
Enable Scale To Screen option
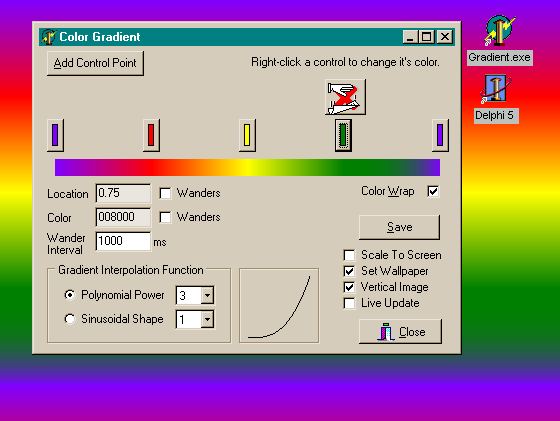tap(349, 255)
